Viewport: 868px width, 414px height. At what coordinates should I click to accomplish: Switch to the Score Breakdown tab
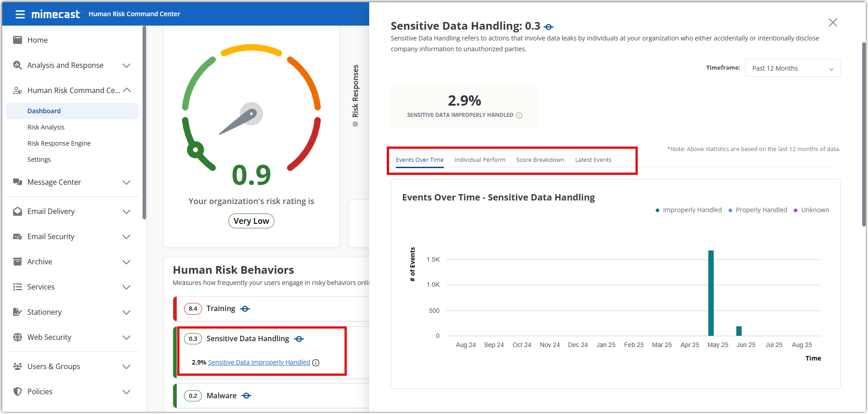[x=540, y=160]
